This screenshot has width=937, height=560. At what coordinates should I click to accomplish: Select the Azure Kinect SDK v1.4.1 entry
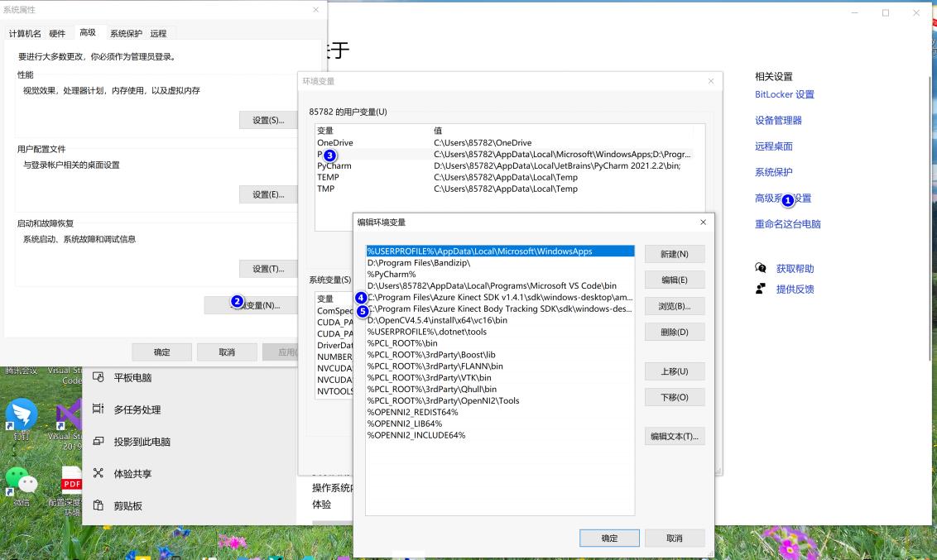click(x=500, y=297)
